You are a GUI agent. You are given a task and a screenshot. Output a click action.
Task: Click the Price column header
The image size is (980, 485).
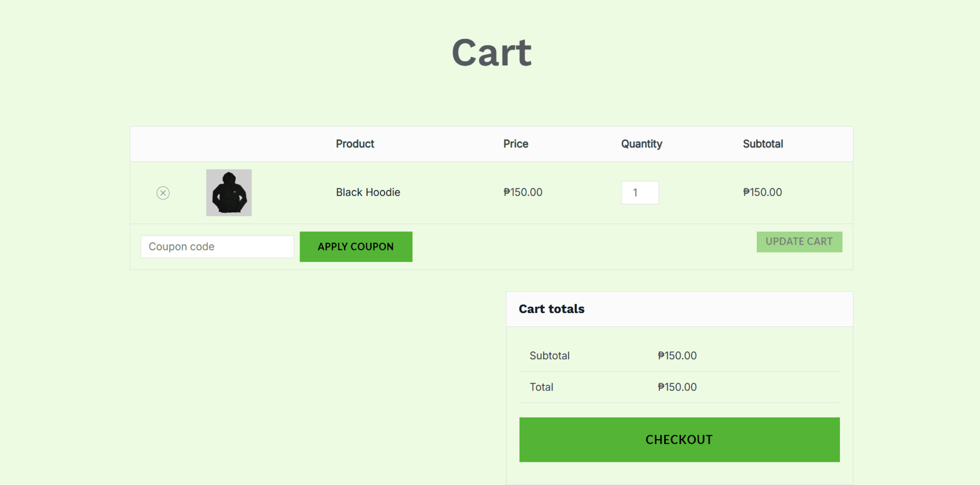pos(516,144)
